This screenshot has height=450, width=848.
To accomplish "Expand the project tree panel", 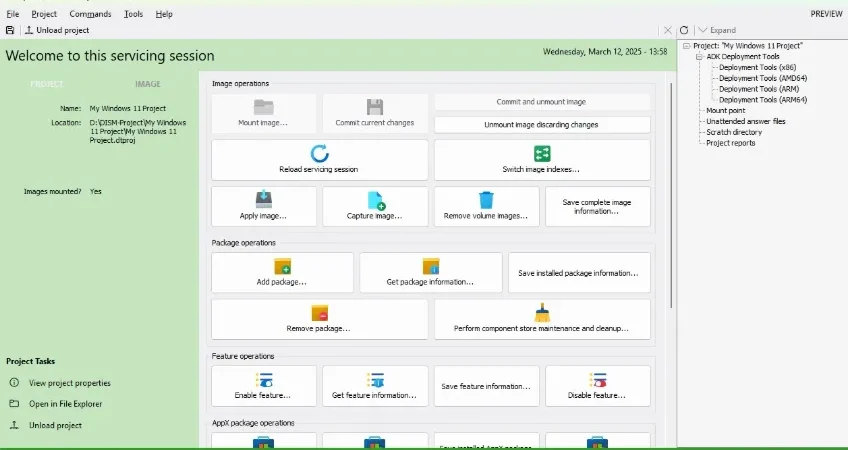I will [x=717, y=30].
